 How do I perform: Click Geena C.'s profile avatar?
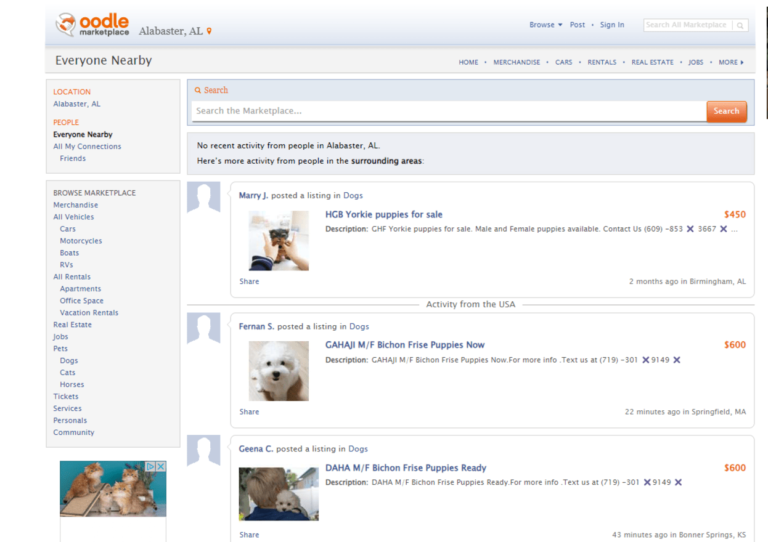[x=203, y=451]
